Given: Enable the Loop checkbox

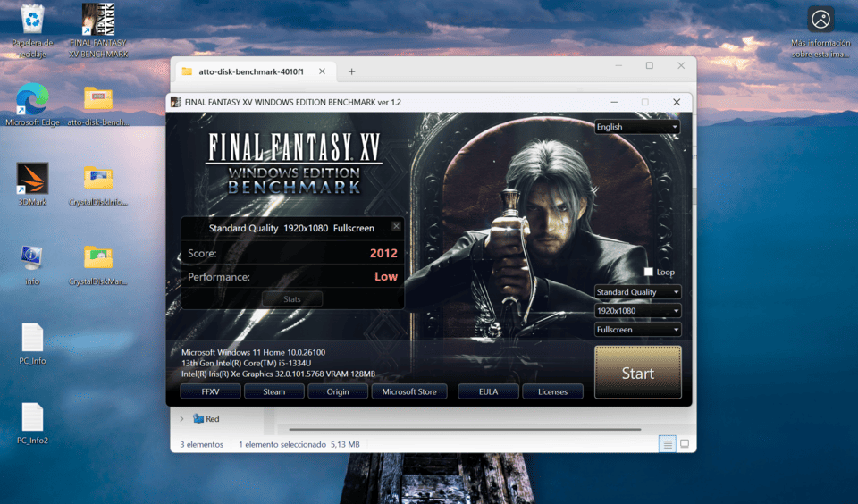Looking at the screenshot, I should pos(649,272).
